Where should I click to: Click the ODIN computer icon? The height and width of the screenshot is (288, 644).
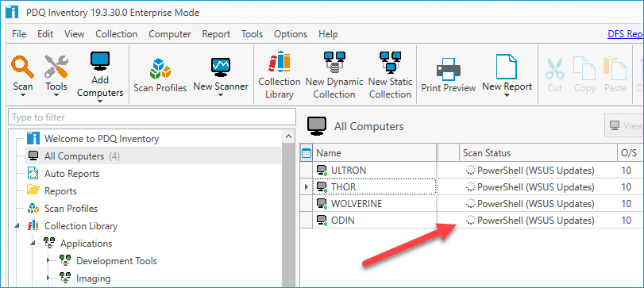tap(322, 221)
